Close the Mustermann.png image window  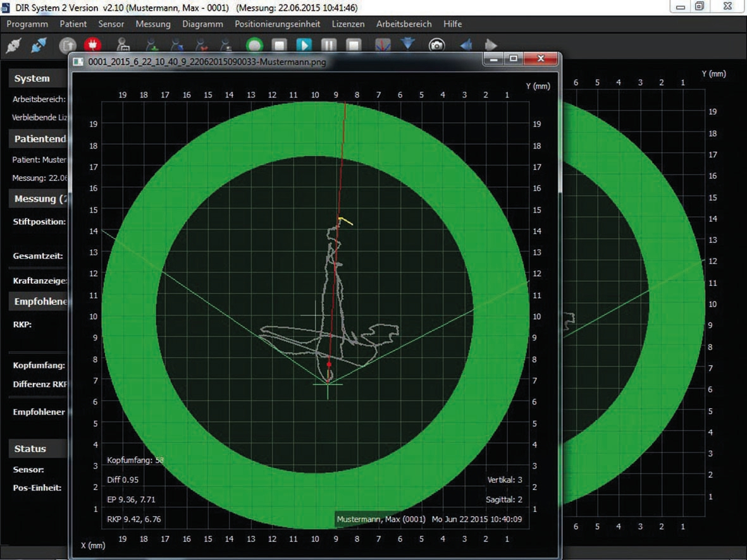[541, 59]
